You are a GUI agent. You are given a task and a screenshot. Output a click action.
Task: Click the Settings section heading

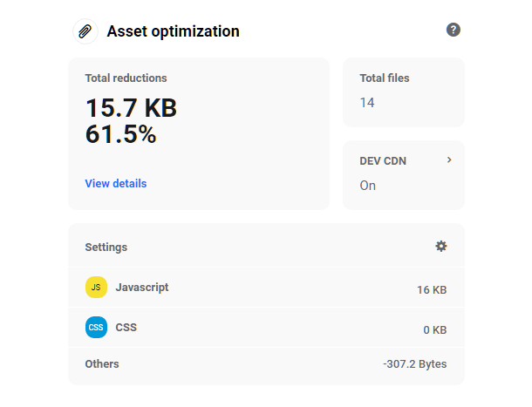pos(106,248)
